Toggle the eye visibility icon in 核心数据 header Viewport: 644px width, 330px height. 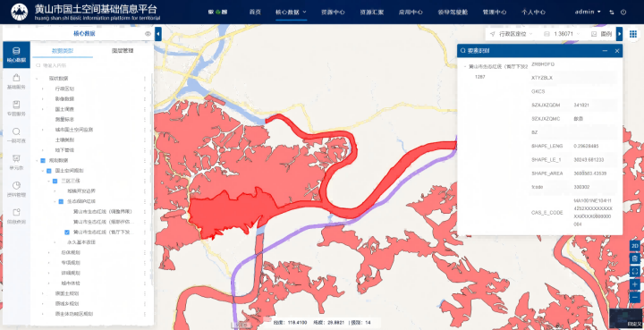[x=148, y=34]
